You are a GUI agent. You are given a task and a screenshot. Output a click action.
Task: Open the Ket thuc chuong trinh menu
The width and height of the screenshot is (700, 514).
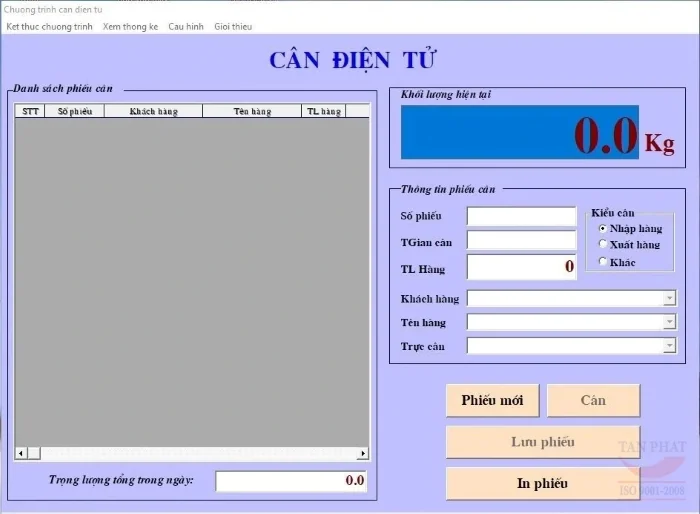[x=49, y=27]
